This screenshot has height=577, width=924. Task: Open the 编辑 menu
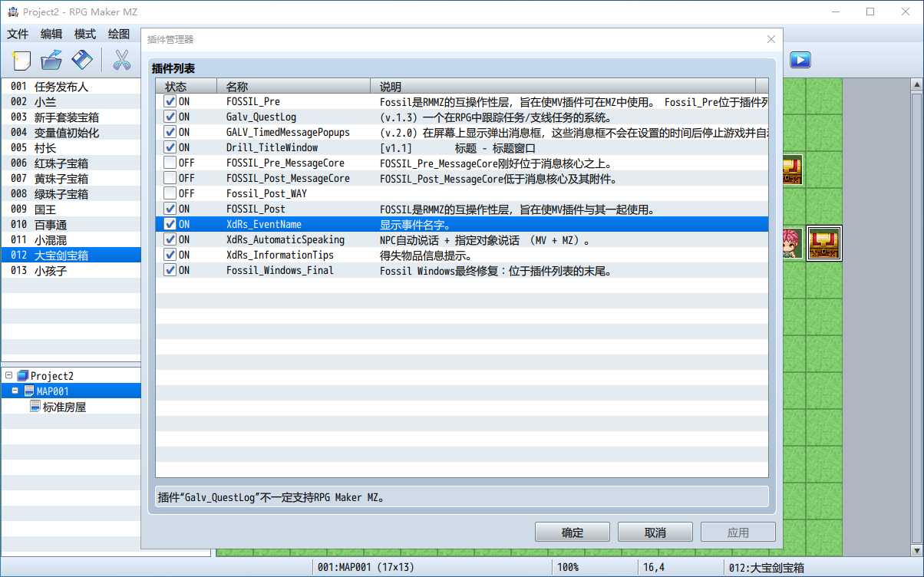[51, 34]
